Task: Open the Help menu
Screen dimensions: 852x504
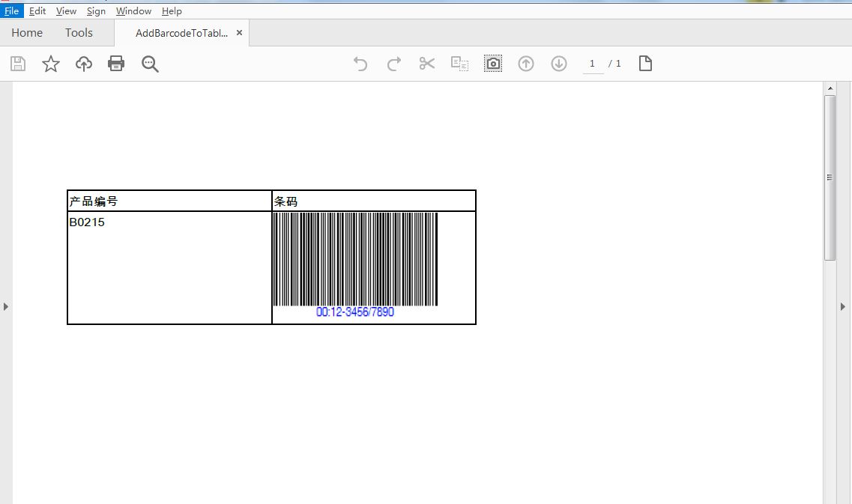Action: (172, 11)
